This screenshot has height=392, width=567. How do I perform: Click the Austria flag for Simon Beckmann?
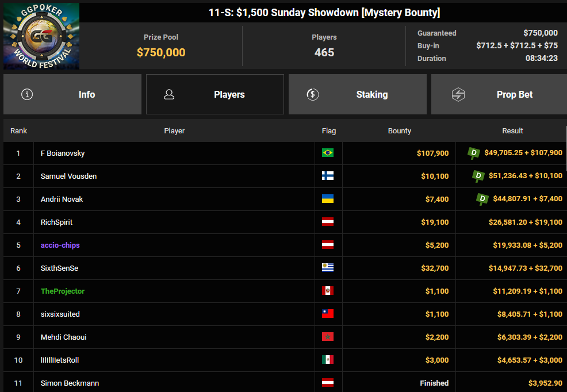pos(328,383)
